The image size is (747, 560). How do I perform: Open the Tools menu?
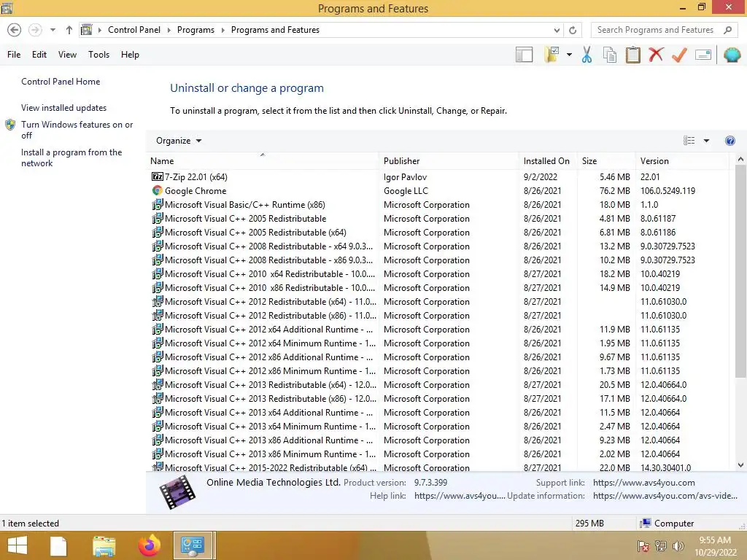pos(98,55)
